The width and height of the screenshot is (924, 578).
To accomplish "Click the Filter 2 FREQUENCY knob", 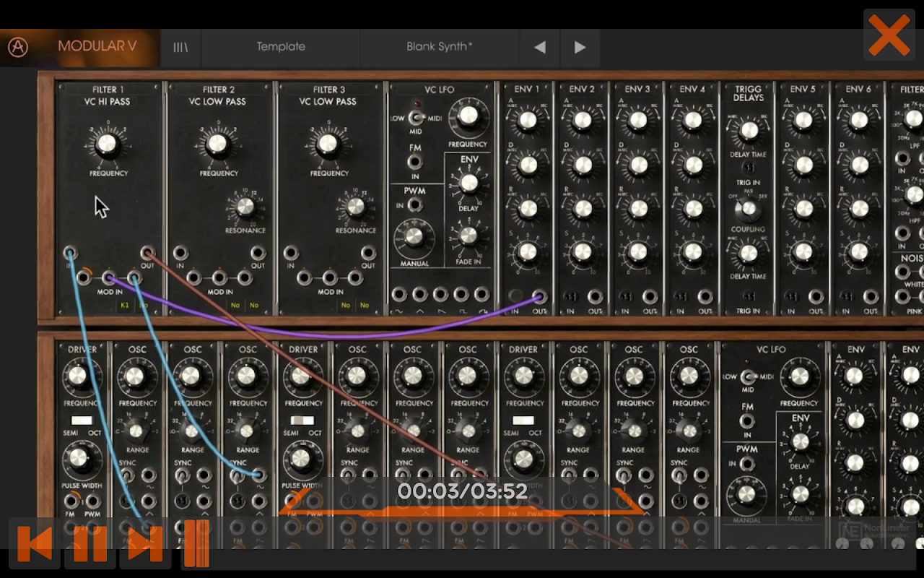I will point(217,144).
